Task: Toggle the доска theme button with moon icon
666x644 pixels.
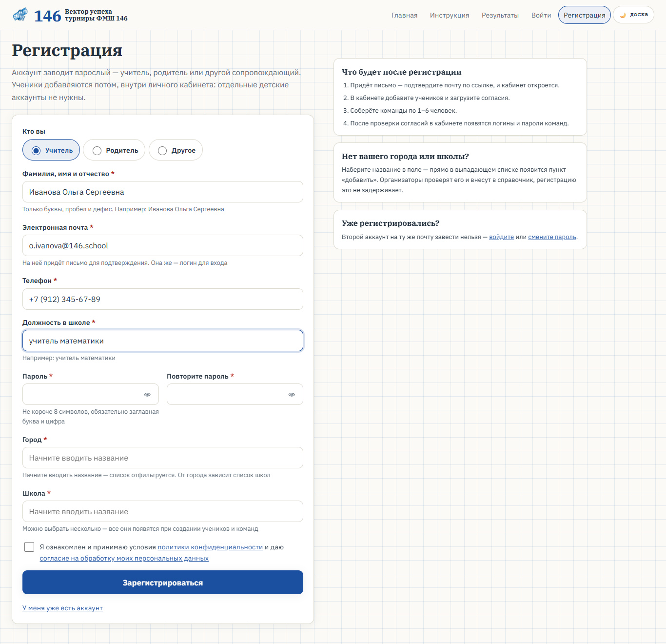Action: pyautogui.click(x=633, y=15)
